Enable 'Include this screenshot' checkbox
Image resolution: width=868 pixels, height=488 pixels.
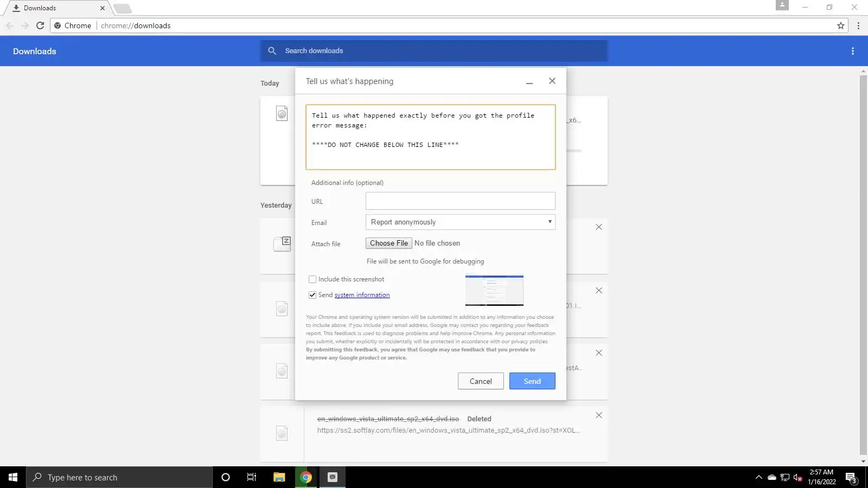312,279
